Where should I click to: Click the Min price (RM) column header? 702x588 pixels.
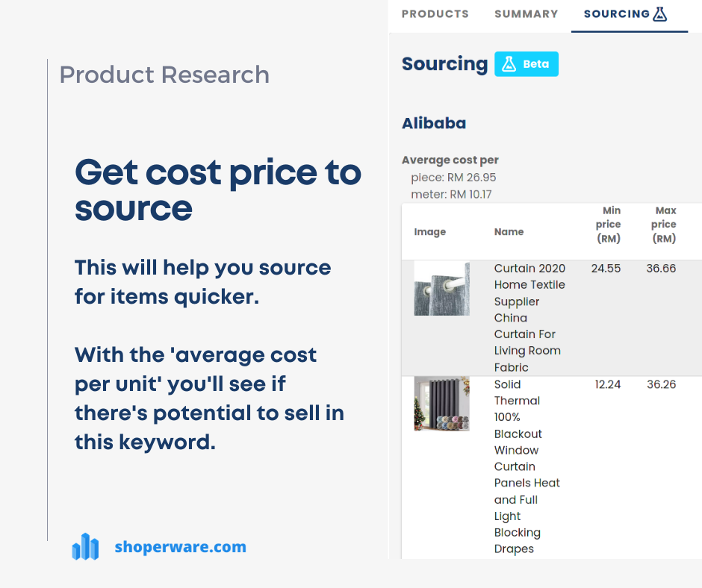coord(608,224)
